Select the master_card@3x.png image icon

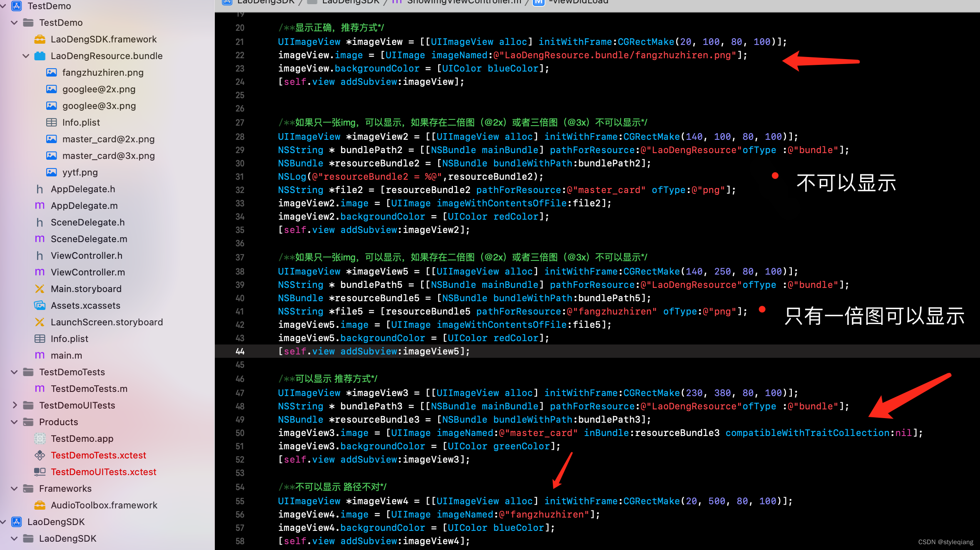click(51, 156)
